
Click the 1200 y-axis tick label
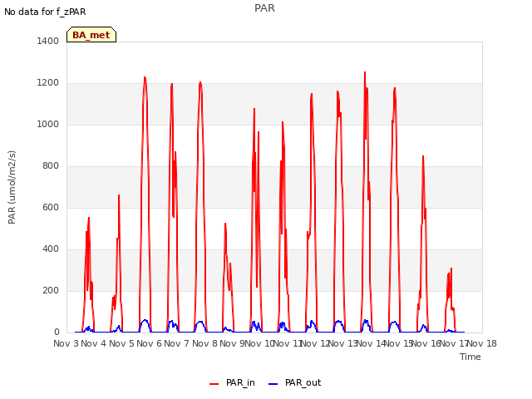coord(48,83)
